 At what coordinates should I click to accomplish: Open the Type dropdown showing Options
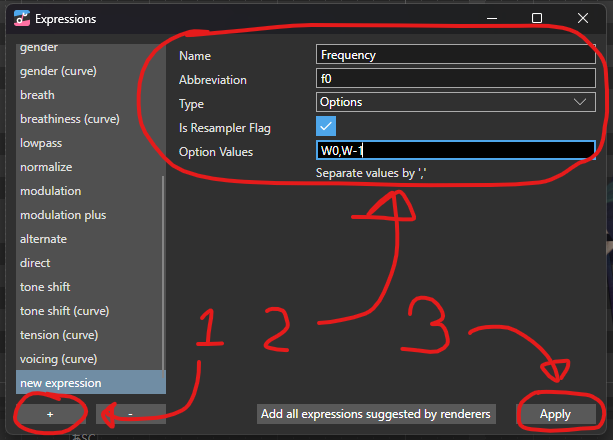click(455, 102)
